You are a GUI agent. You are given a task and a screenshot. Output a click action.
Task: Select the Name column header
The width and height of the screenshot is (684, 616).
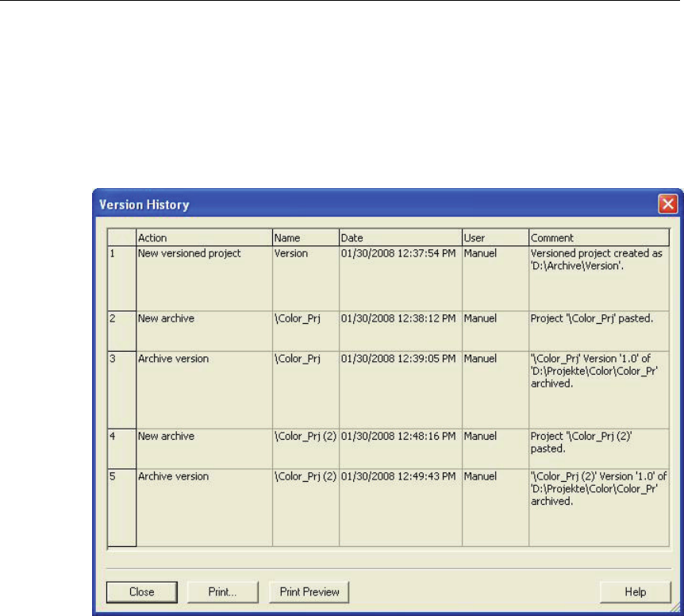[x=305, y=238]
